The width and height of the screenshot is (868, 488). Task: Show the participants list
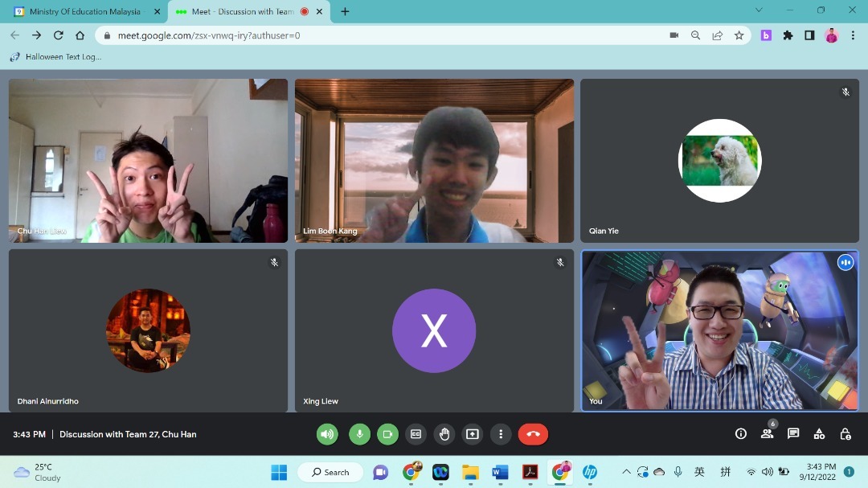(x=768, y=433)
